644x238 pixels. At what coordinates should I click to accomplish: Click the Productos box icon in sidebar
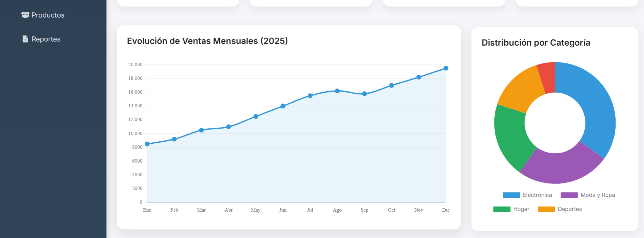click(x=25, y=15)
